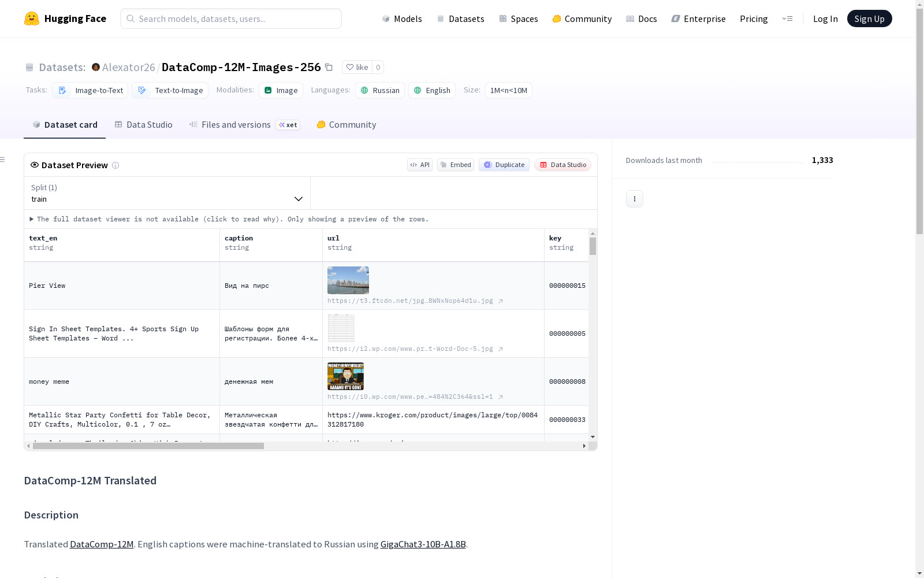924x578 pixels.
Task: Open the Alexator26 user profile link
Action: point(129,67)
